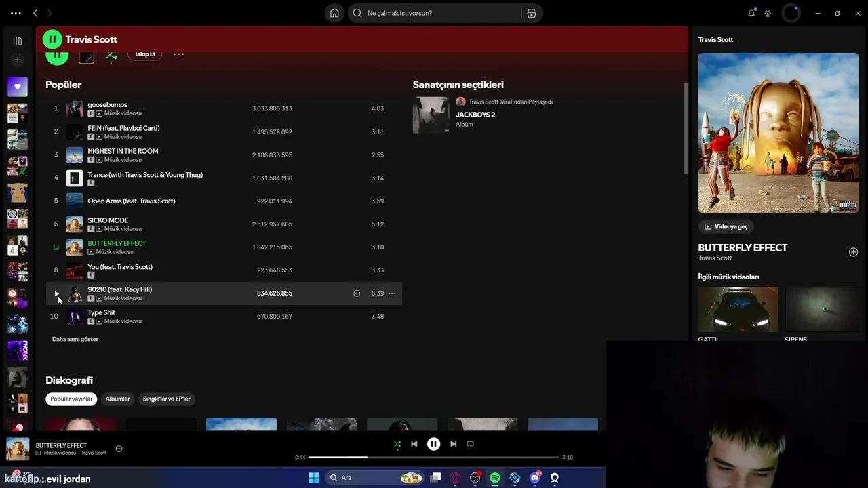This screenshot has height=488, width=868.
Task: Open Opera GX from the taskbar
Action: 455,478
